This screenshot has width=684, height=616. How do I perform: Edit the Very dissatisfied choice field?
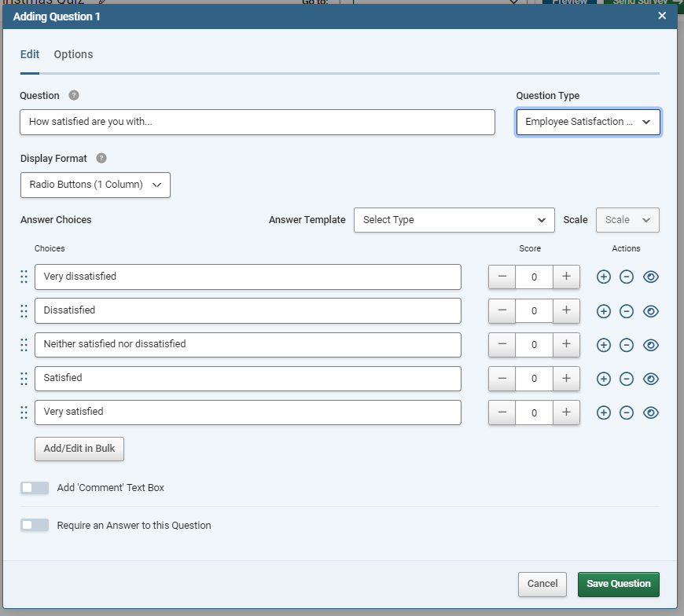248,277
